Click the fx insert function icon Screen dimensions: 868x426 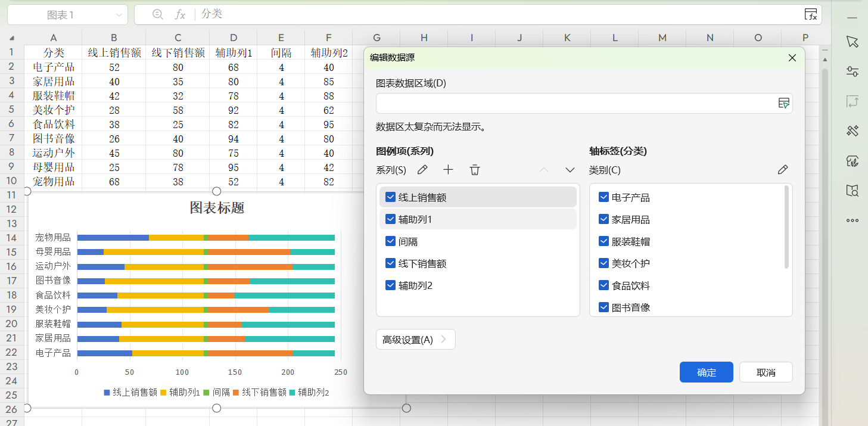(179, 14)
